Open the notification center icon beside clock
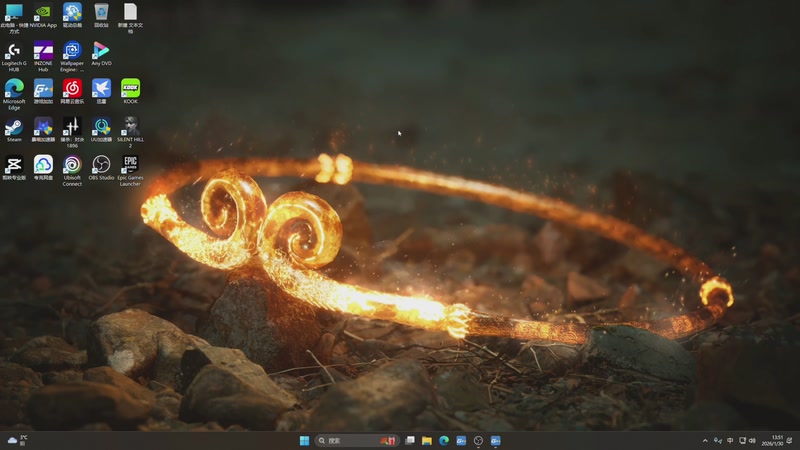Viewport: 800px width, 450px height. coord(790,440)
